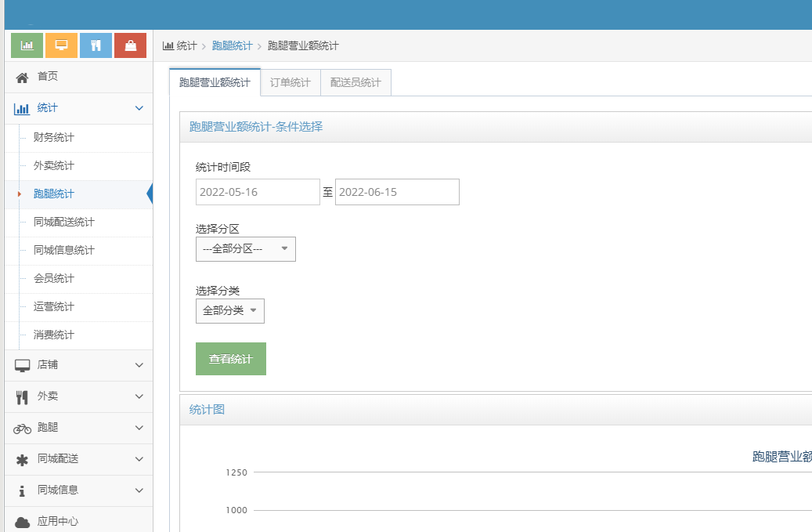Screen dimensions: 812x532
Task: Open 应用中心 cloud menu item
Action: [x=57, y=521]
